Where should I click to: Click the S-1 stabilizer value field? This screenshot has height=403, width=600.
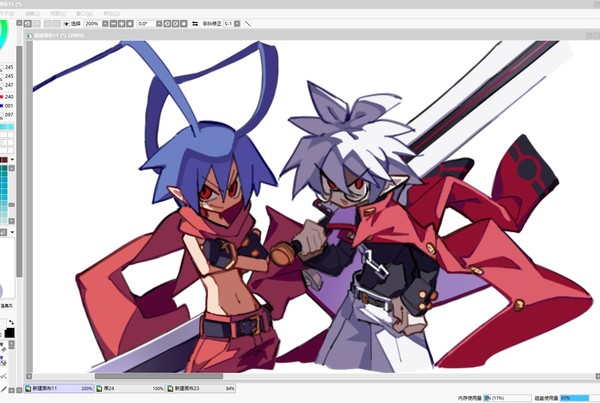[x=228, y=24]
